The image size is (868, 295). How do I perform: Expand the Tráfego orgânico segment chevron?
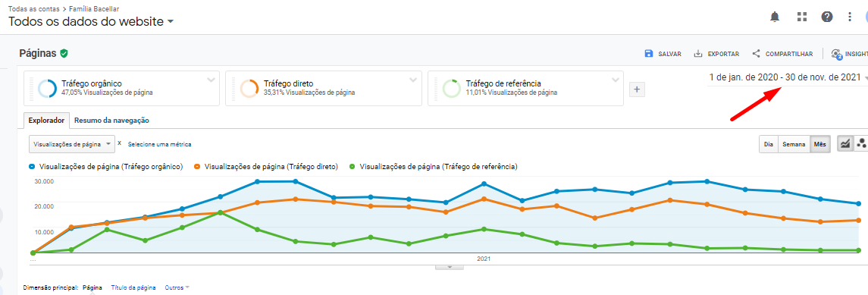(211, 80)
